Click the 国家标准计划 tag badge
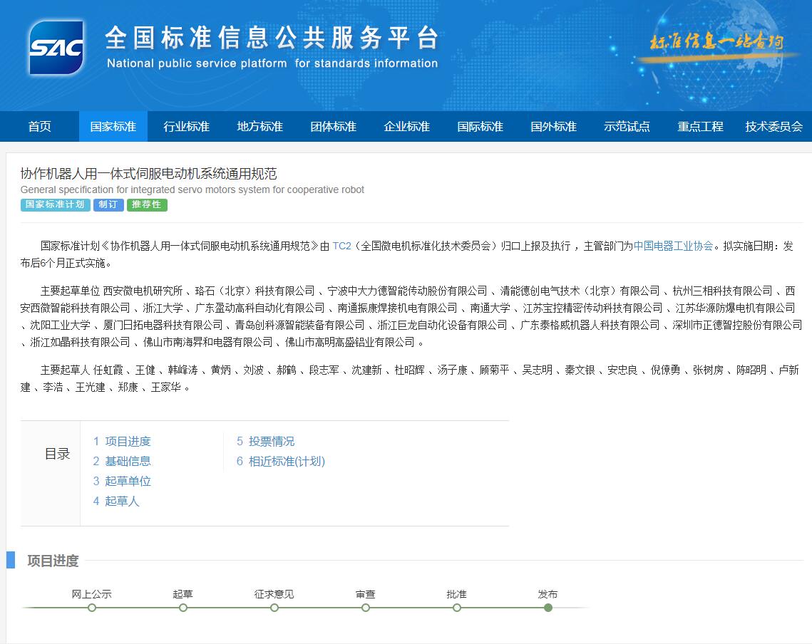The image size is (812, 644). [x=55, y=205]
